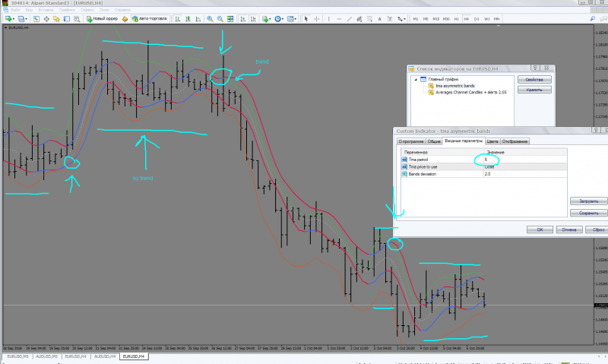The height and width of the screenshot is (364, 608).
Task: Select the equidistant channel tool
Action: pyautogui.click(x=359, y=18)
